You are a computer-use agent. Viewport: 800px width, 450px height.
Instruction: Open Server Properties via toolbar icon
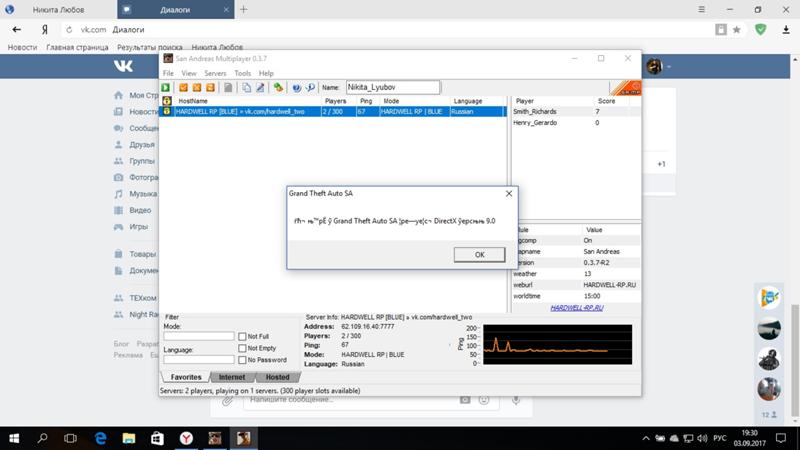pos(260,88)
